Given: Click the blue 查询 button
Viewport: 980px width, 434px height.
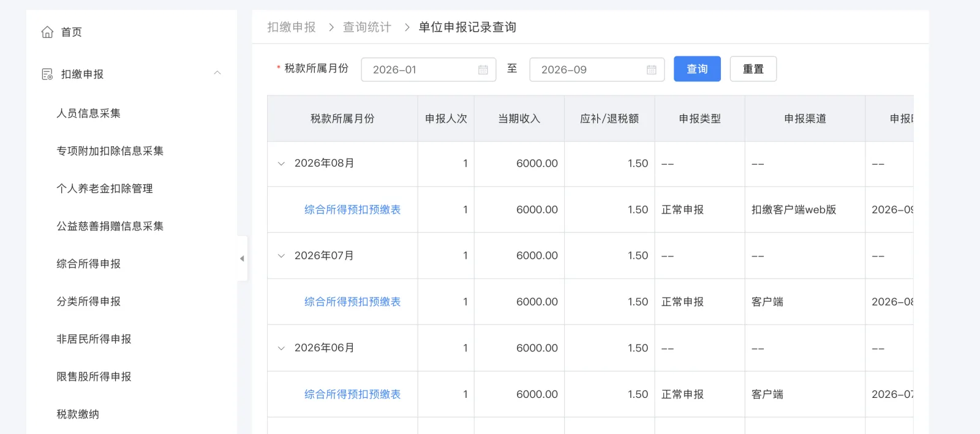Looking at the screenshot, I should [697, 69].
